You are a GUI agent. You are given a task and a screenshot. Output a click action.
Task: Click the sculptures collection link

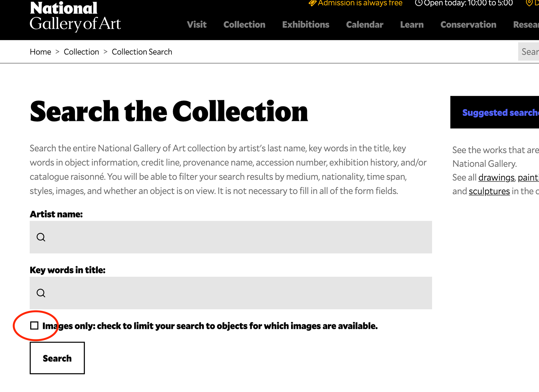(490, 191)
